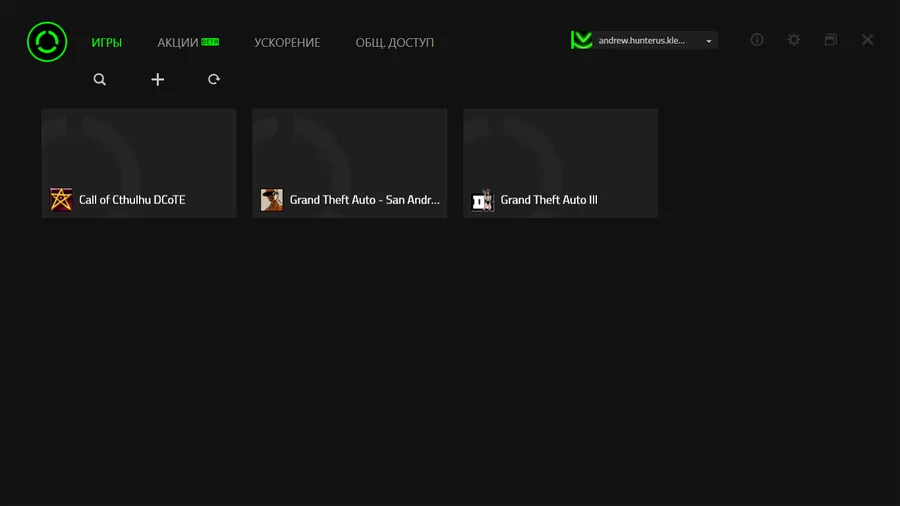Open the ОБЩ. ДОСТУП tab
The height and width of the screenshot is (506, 900).
click(x=395, y=42)
